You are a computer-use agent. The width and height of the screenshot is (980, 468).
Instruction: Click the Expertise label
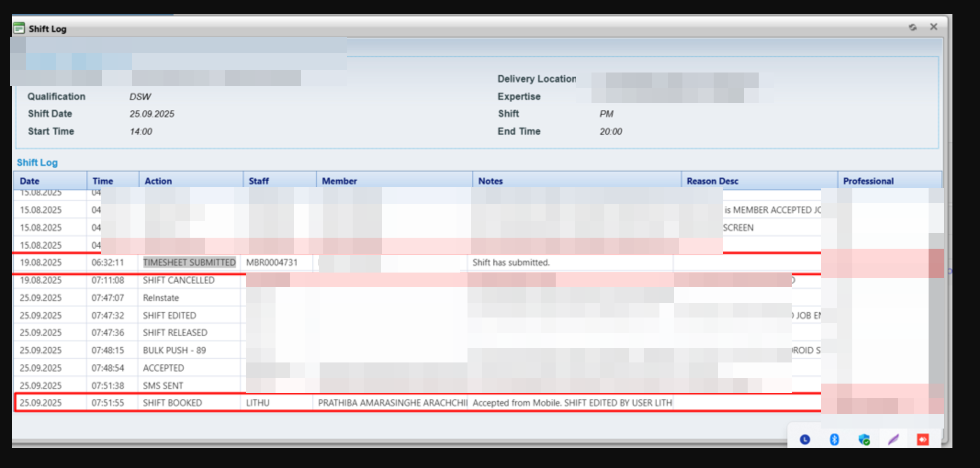click(519, 97)
